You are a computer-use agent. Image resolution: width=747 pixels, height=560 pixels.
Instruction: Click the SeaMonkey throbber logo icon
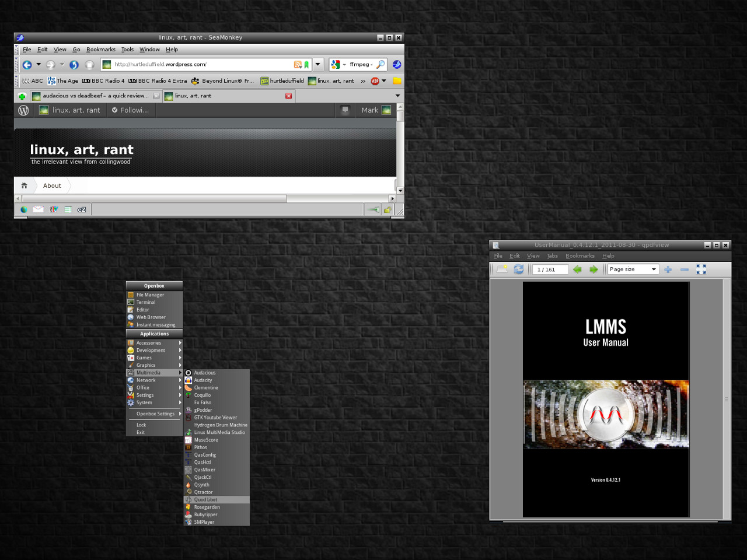pyautogui.click(x=397, y=64)
